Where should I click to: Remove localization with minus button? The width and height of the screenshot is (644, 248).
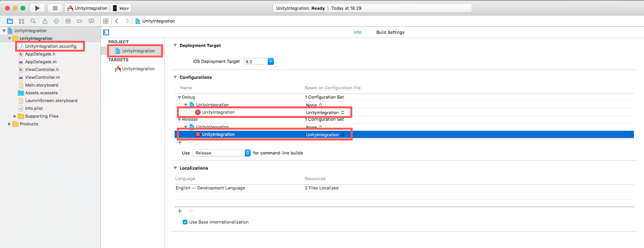click(x=191, y=211)
